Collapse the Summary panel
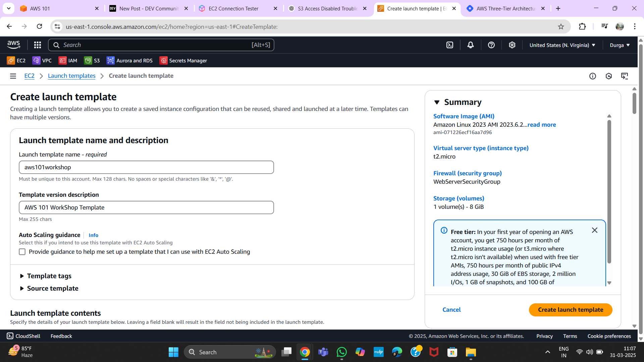Screen dimensions: 644x362 point(437,102)
